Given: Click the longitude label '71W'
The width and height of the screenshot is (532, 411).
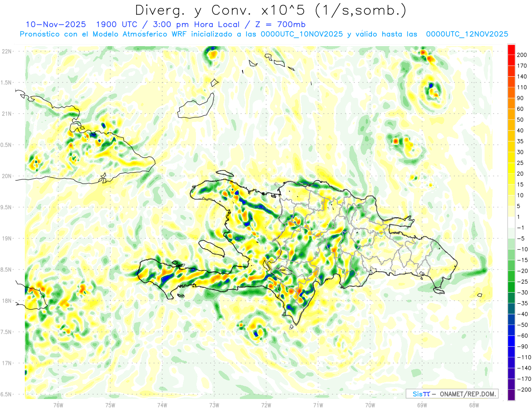Looking at the screenshot, I should (x=318, y=405).
